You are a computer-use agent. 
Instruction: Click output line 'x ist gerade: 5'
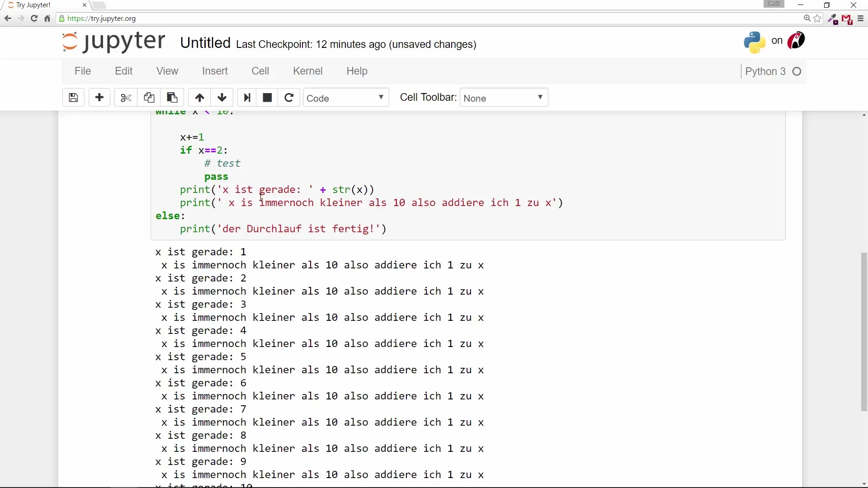pyautogui.click(x=201, y=357)
